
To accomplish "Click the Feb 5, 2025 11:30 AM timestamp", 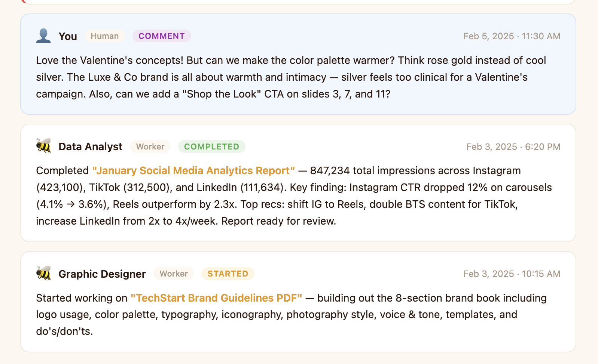I will (512, 36).
